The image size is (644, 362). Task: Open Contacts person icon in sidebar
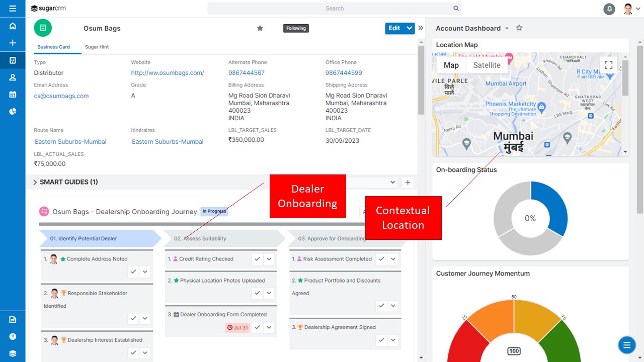click(13, 77)
